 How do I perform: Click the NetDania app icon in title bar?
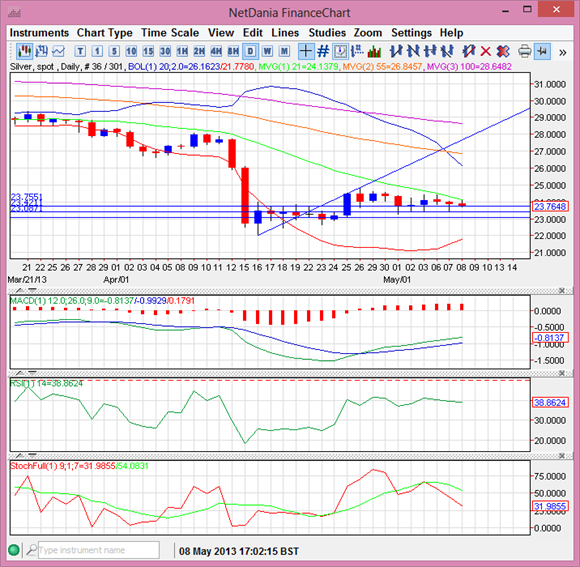[14, 14]
